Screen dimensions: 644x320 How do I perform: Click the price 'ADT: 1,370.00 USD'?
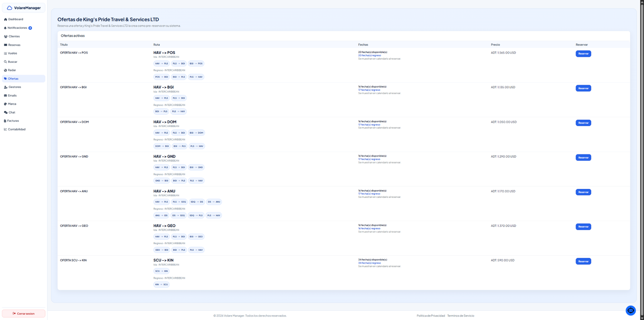[x=503, y=226]
